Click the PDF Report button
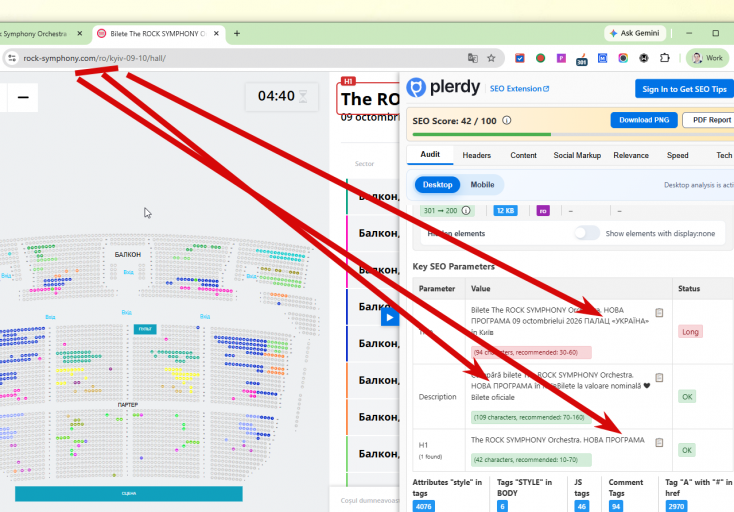The image size is (734, 512). pyautogui.click(x=709, y=120)
